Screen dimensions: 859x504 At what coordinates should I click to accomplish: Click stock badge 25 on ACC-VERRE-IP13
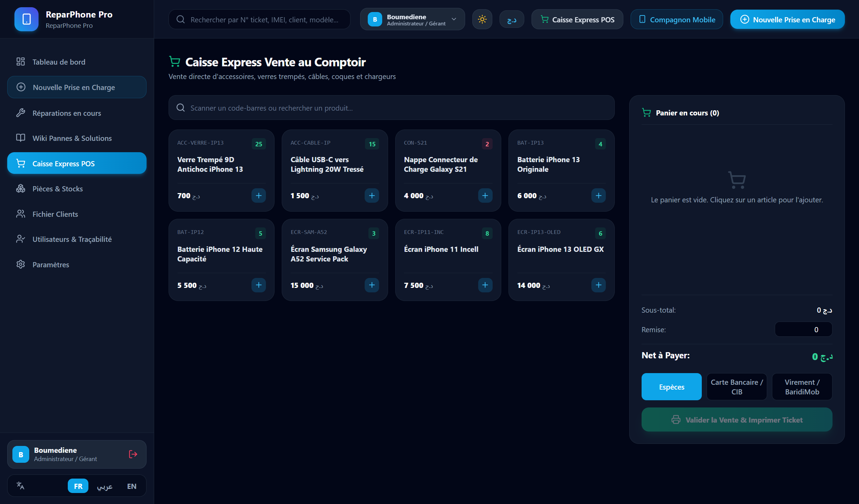pyautogui.click(x=259, y=144)
